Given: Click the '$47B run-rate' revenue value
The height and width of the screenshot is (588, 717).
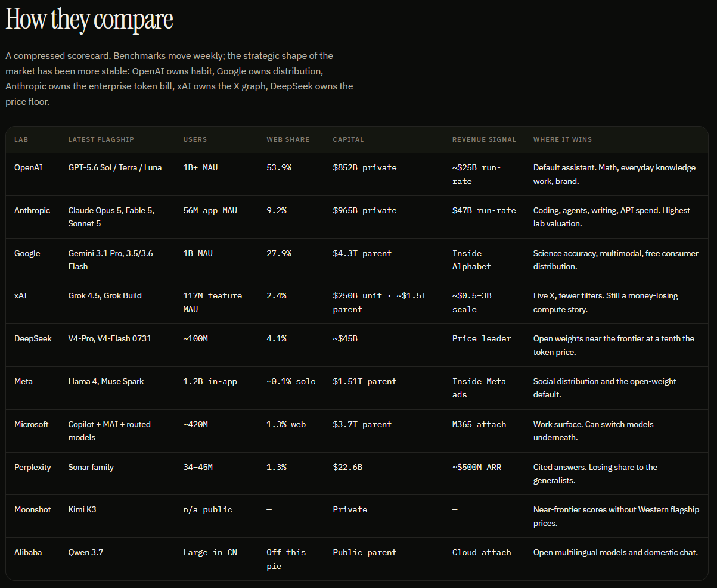Looking at the screenshot, I should click(x=484, y=210).
